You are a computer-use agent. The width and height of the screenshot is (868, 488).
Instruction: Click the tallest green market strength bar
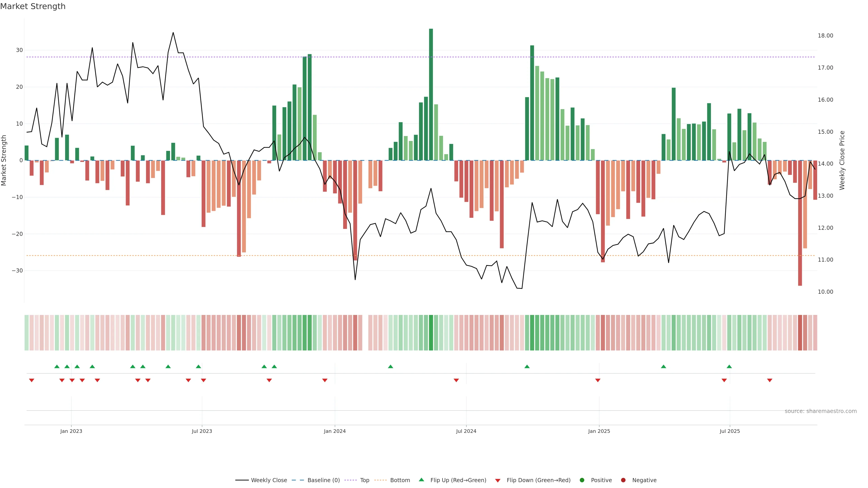click(x=431, y=94)
